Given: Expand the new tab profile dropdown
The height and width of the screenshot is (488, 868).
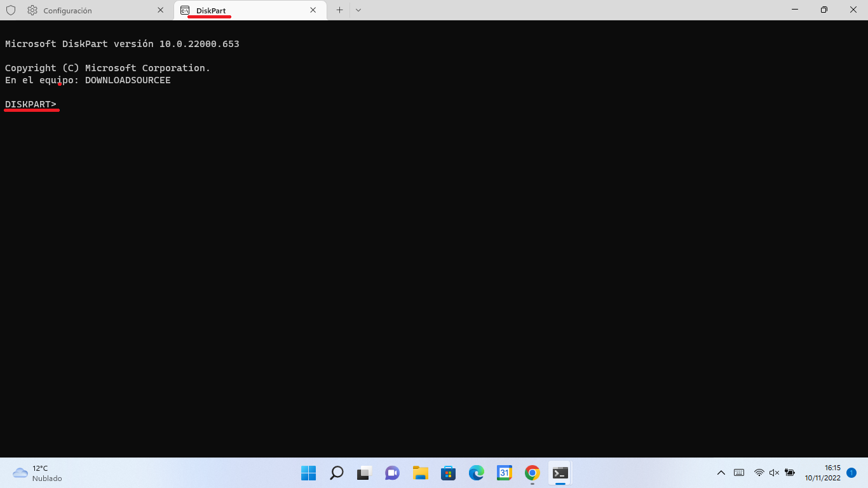Looking at the screenshot, I should click(358, 10).
